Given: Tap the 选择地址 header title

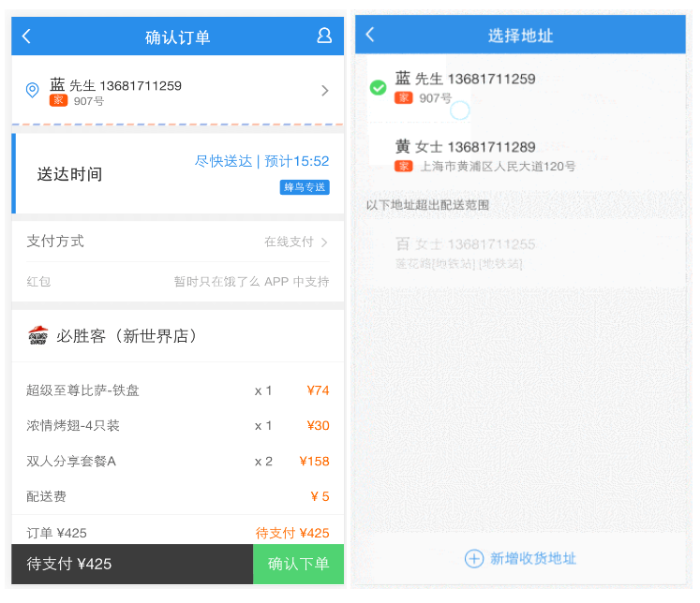Looking at the screenshot, I should coord(520,36).
